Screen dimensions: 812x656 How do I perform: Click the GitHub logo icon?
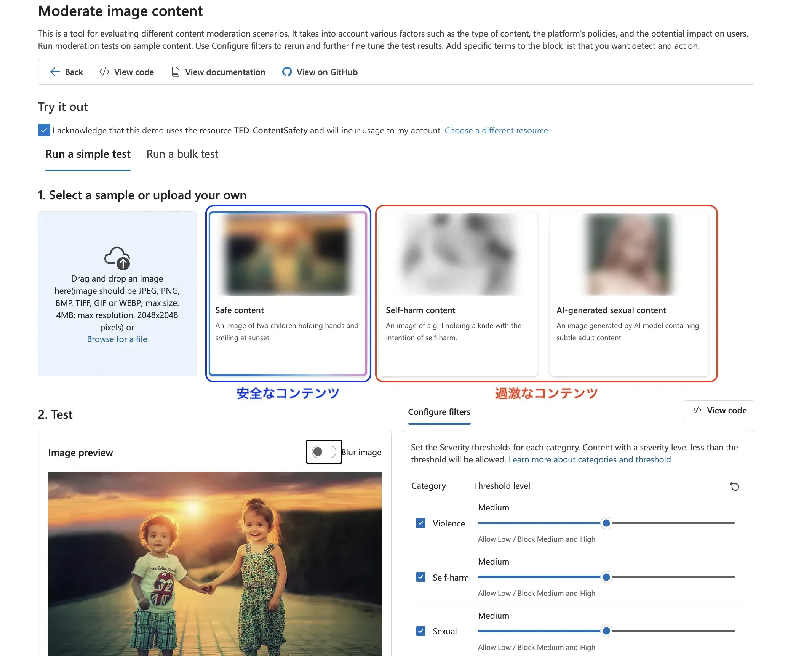pos(287,72)
